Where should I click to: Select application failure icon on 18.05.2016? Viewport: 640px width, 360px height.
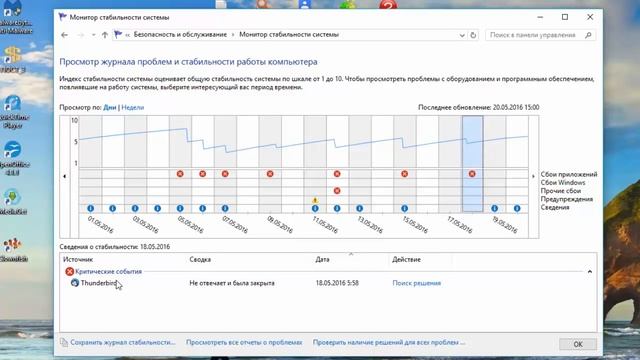coord(472,174)
